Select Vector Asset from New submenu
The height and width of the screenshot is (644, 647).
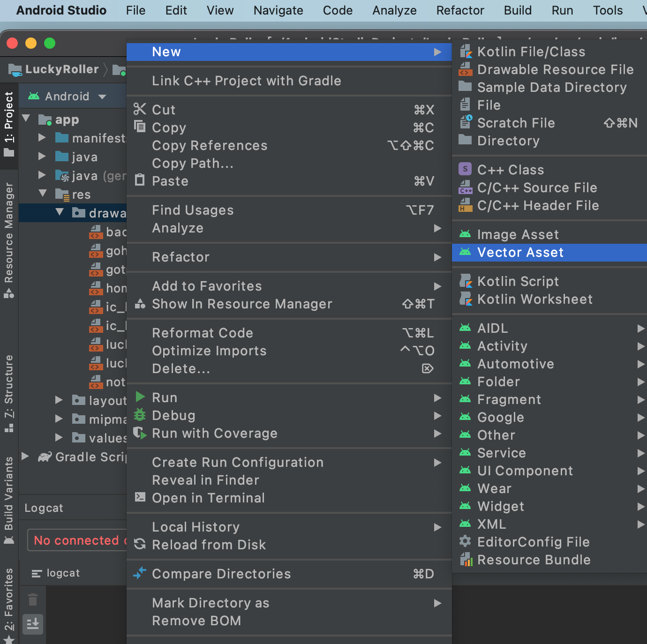[x=549, y=252]
